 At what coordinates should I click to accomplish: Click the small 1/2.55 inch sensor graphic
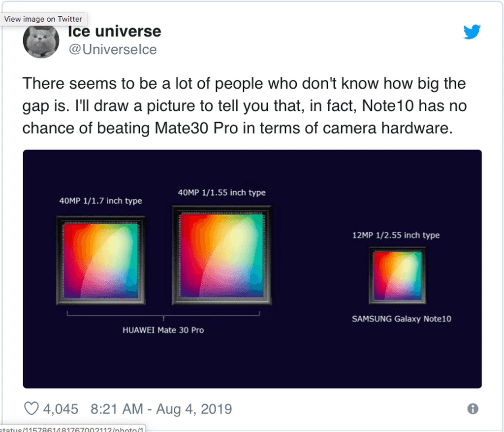click(398, 275)
